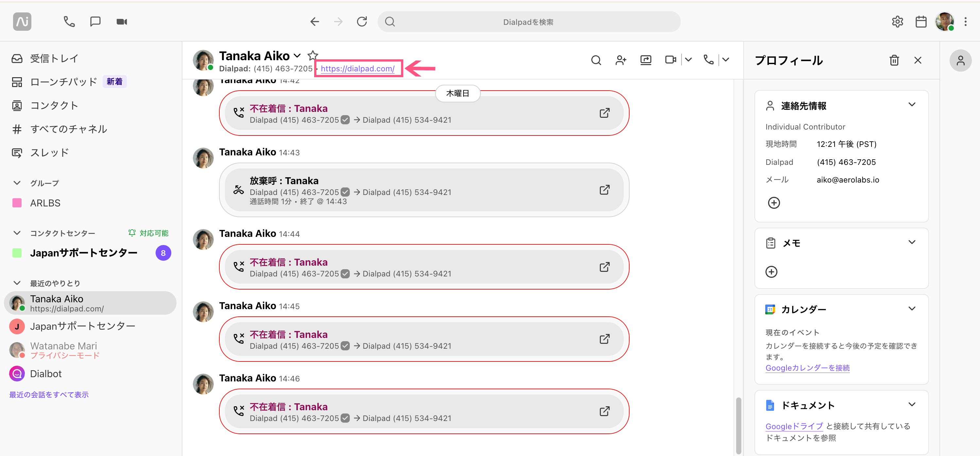
Task: Open the three-dot more menu
Action: pyautogui.click(x=966, y=22)
